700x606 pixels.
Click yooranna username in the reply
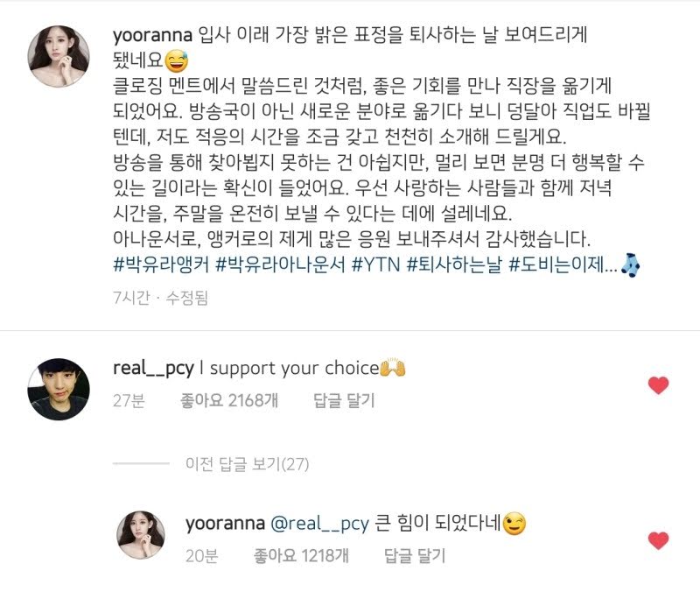[x=225, y=524]
